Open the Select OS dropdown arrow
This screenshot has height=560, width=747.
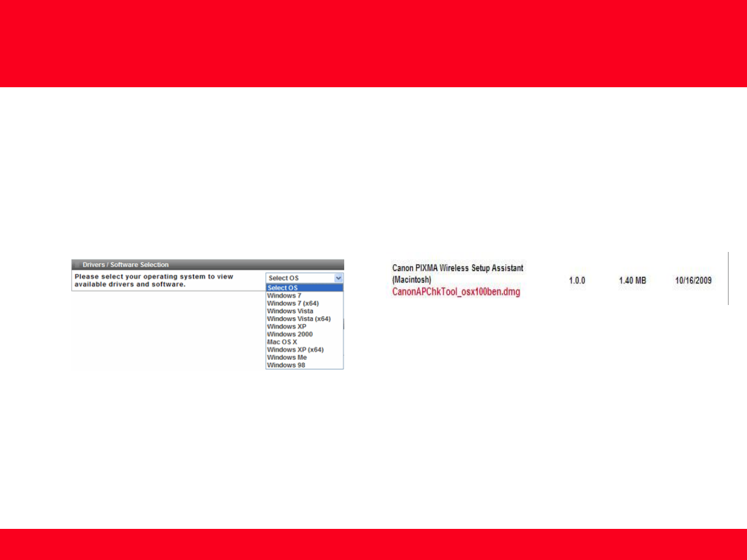pyautogui.click(x=338, y=278)
